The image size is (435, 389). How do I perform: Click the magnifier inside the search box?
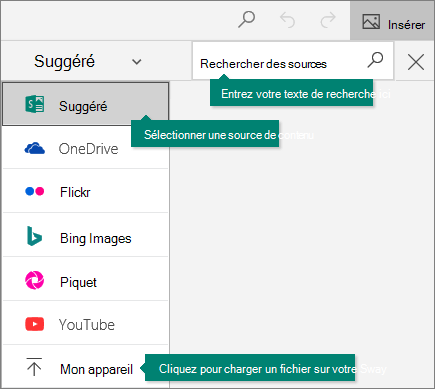pyautogui.click(x=375, y=60)
